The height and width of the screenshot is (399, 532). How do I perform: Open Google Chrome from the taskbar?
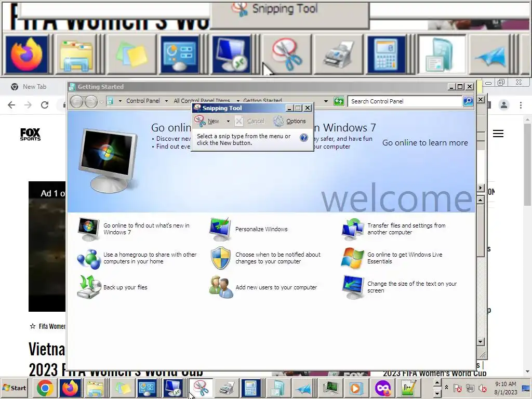(x=45, y=388)
